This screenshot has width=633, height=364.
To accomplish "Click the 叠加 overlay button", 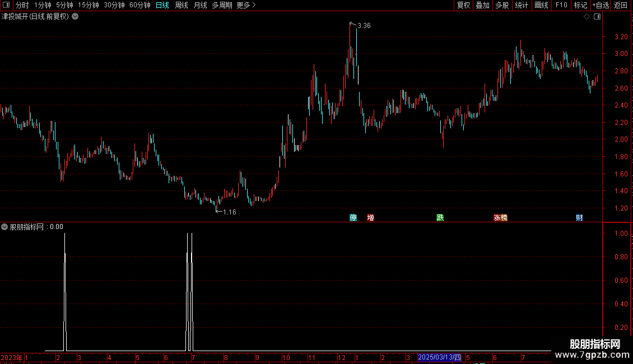I will 482,5.
